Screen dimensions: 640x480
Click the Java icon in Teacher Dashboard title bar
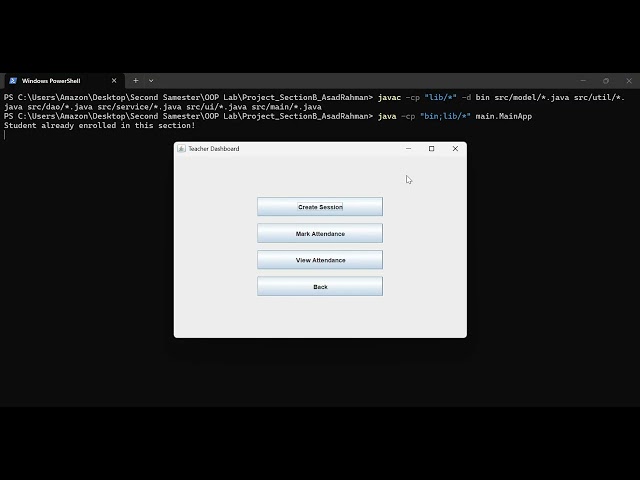click(181, 149)
